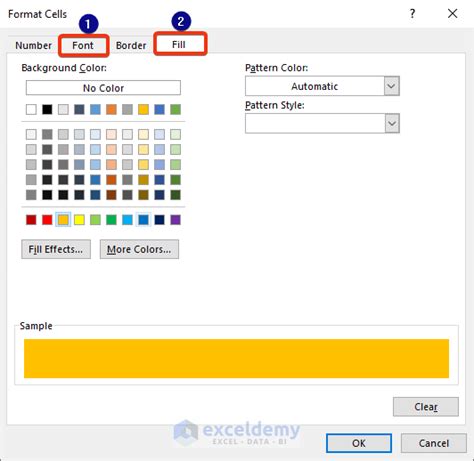Select light blue standard color swatch
Viewport: 474px width, 461px height.
(127, 220)
